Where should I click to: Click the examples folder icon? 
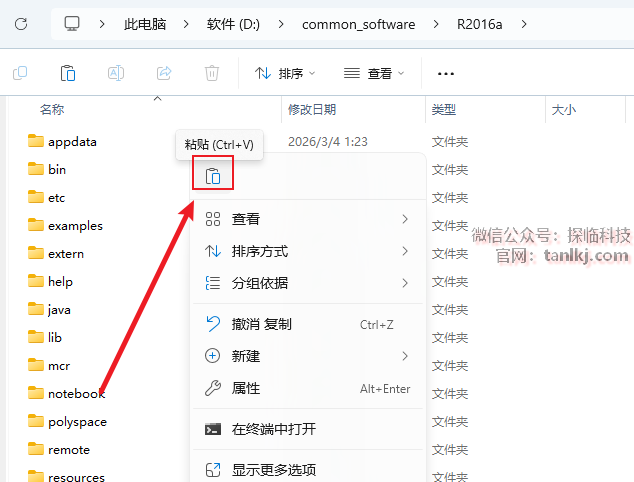tap(36, 225)
